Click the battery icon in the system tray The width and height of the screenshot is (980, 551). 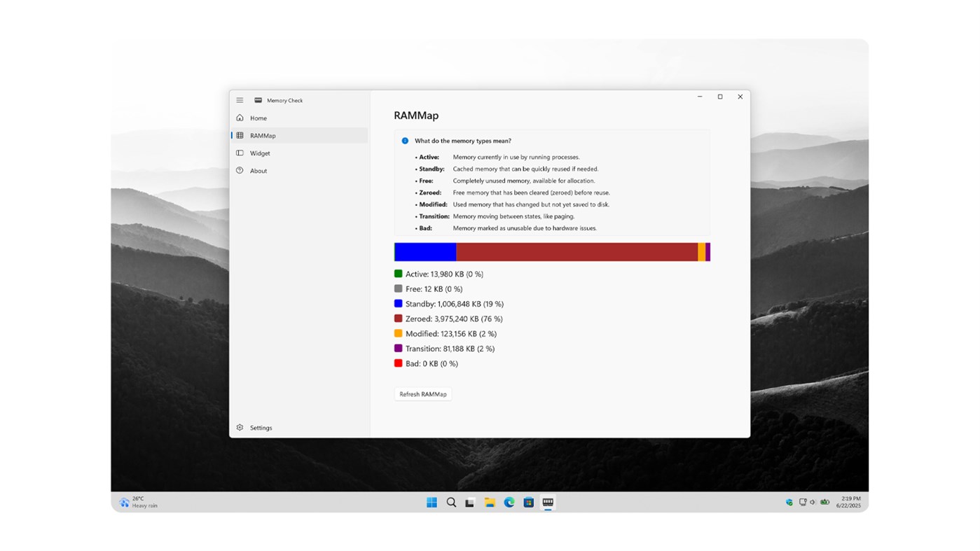[824, 502]
